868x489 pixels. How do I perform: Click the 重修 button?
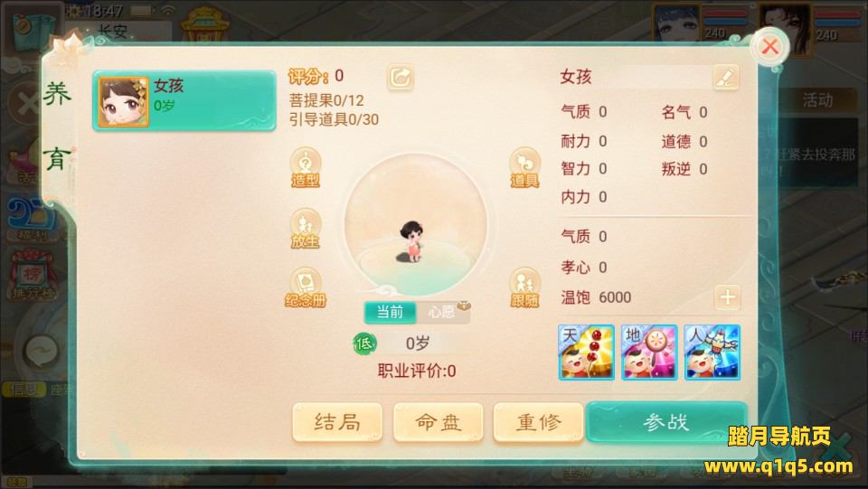click(x=538, y=422)
